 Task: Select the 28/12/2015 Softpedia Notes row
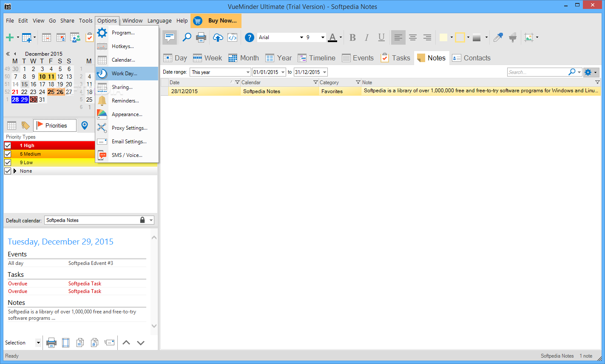point(381,91)
